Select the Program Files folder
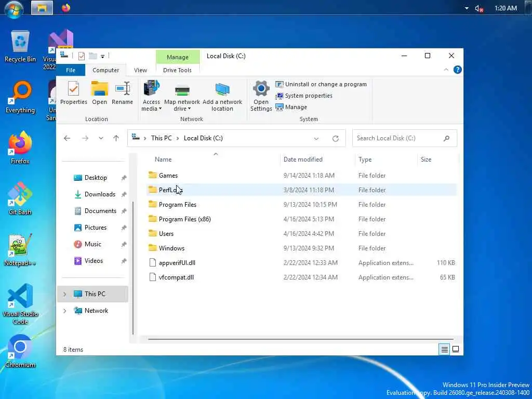Image resolution: width=532 pixels, height=399 pixels. 301,205
